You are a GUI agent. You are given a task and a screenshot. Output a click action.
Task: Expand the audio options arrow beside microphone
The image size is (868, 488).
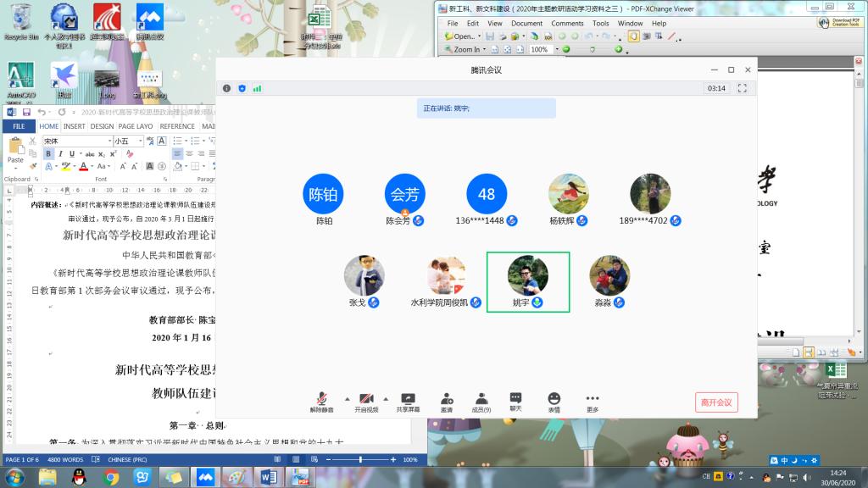point(347,398)
